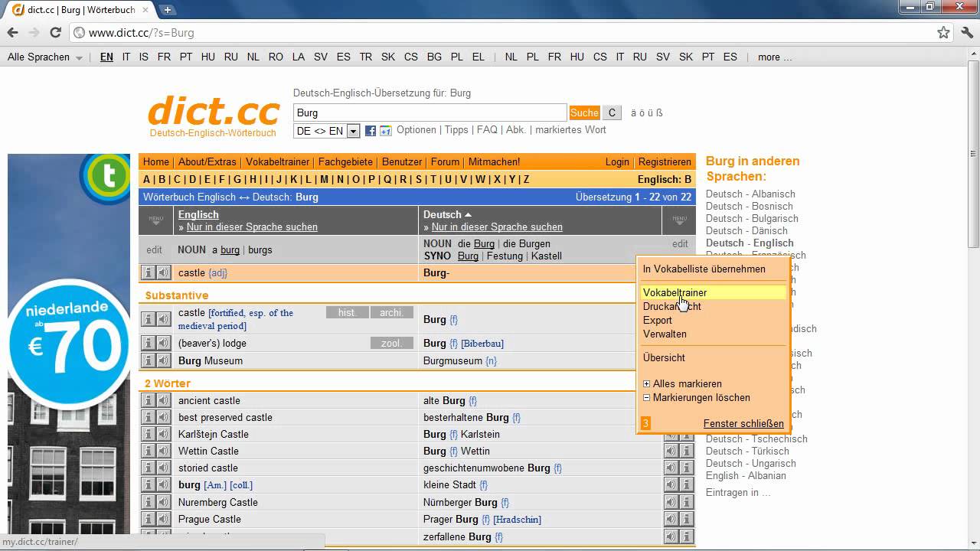The width and height of the screenshot is (980, 551).
Task: Click the browser forward arrow
Action: coord(34,33)
